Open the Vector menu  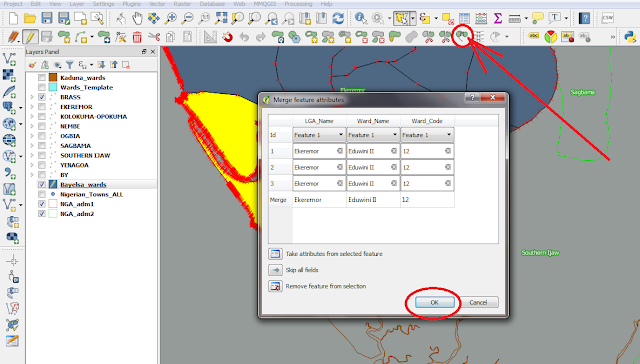pyautogui.click(x=157, y=4)
